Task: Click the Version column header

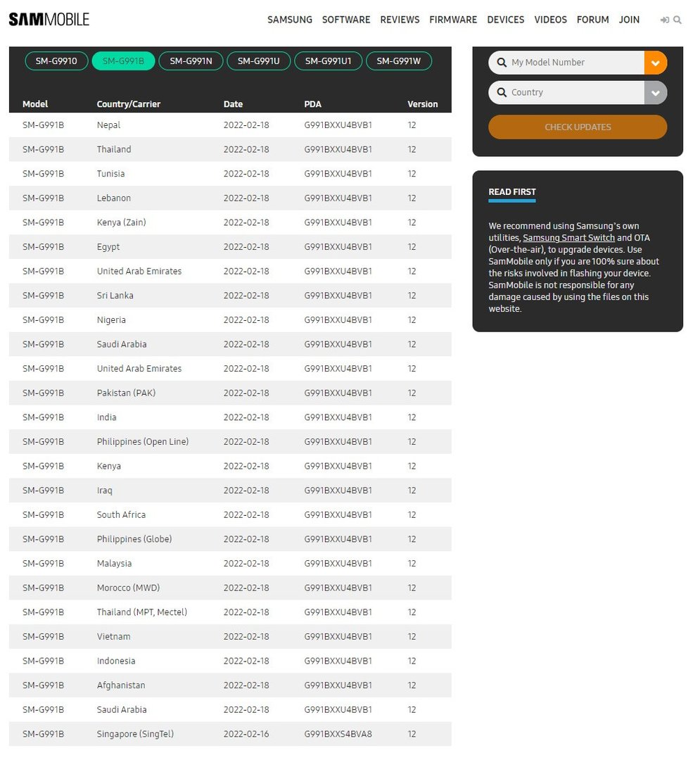Action: click(x=422, y=104)
